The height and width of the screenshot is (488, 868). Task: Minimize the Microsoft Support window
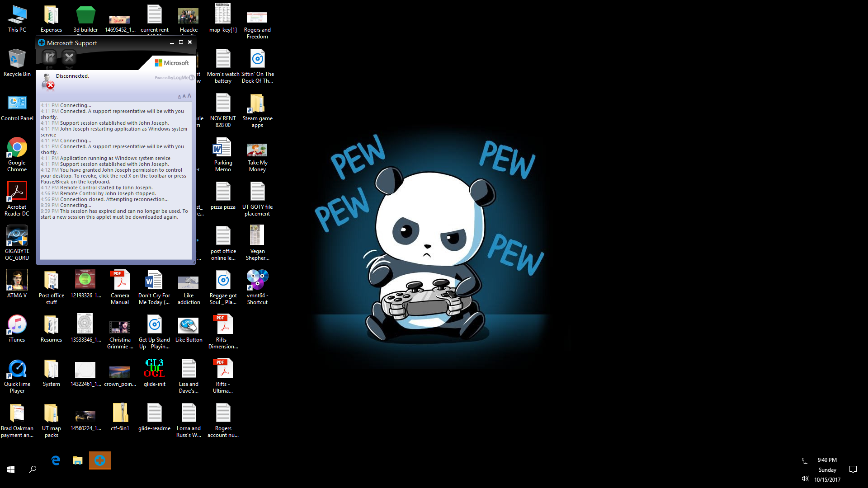coord(172,42)
